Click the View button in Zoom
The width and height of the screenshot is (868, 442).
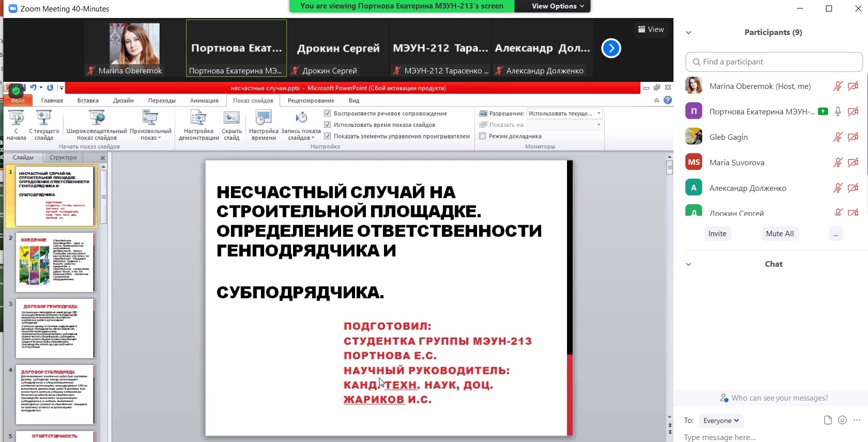click(x=651, y=29)
